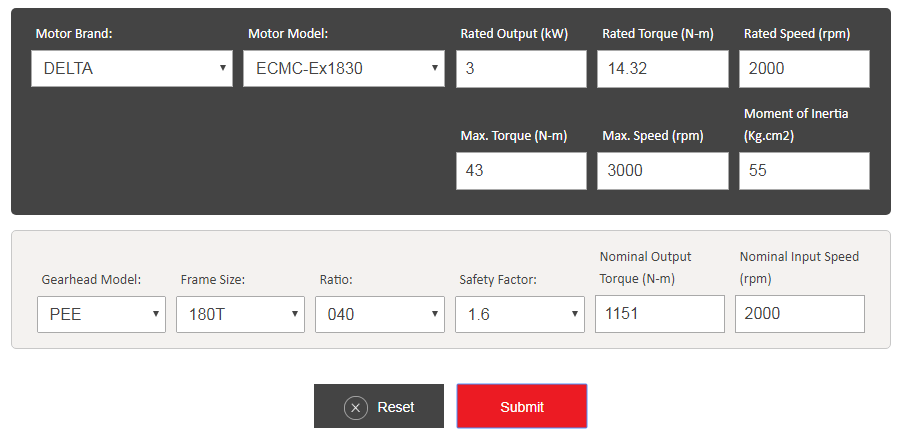This screenshot has width=897, height=438.
Task: Expand the Frame Size dropdown
Action: pyautogui.click(x=240, y=314)
